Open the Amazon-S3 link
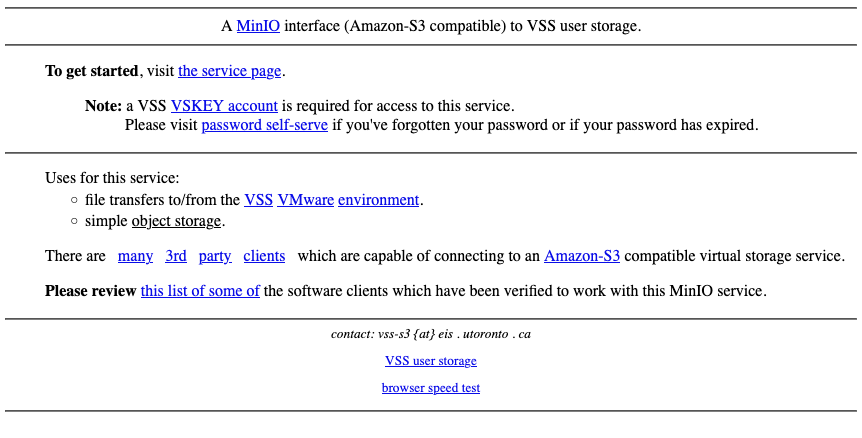This screenshot has height=438, width=862. click(x=582, y=256)
